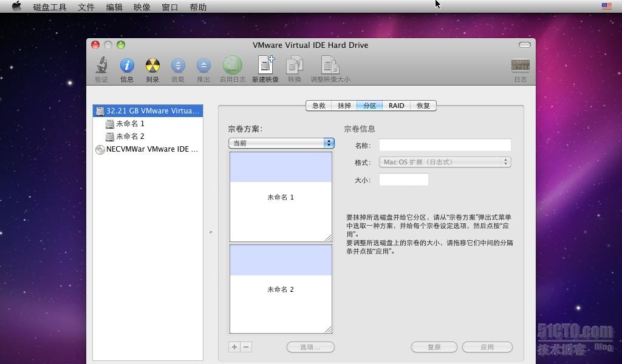Image resolution: width=622 pixels, height=364 pixels.
Task: Click the 刻录 (Burn) toolbar icon
Action: point(152,66)
